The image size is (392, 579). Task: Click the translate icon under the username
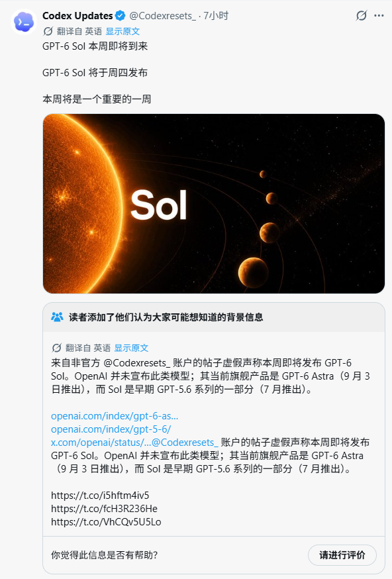(48, 31)
